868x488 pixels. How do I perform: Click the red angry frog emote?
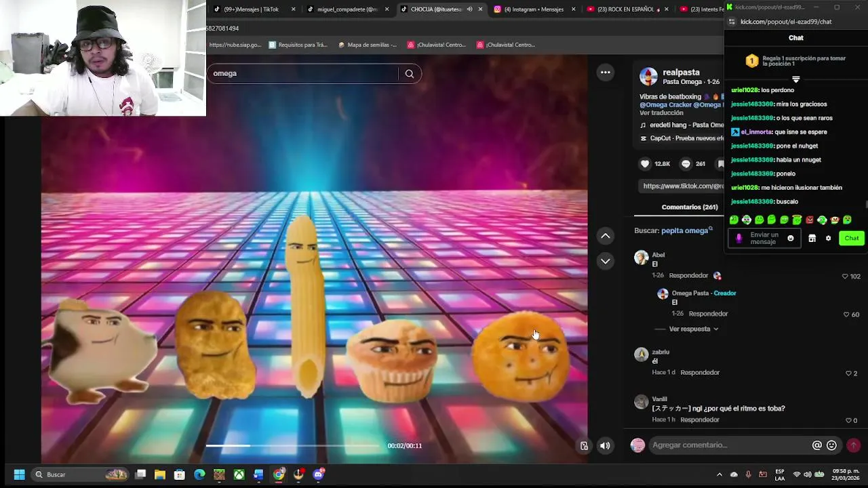coord(810,220)
